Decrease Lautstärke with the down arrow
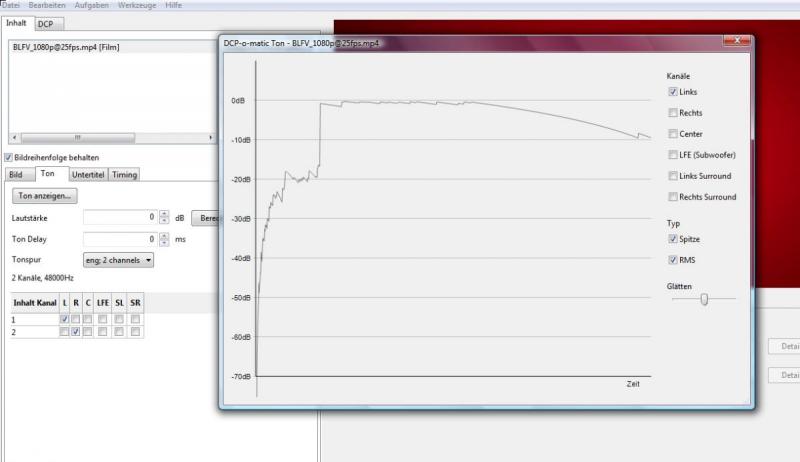This screenshot has height=462, width=800. [164, 221]
